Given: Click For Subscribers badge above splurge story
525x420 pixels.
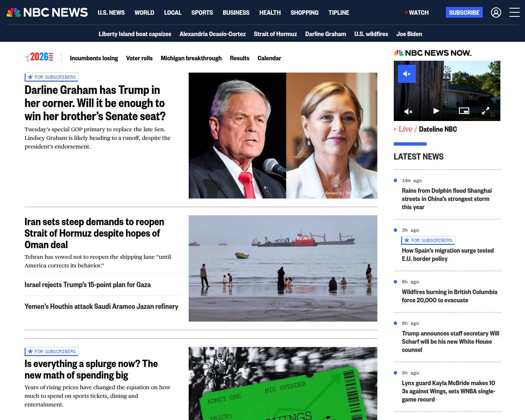Looking at the screenshot, I should click(52, 352).
